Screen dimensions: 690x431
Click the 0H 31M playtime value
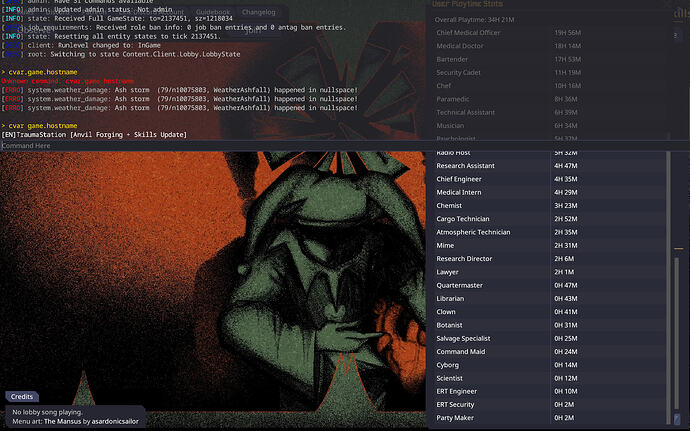pos(565,325)
